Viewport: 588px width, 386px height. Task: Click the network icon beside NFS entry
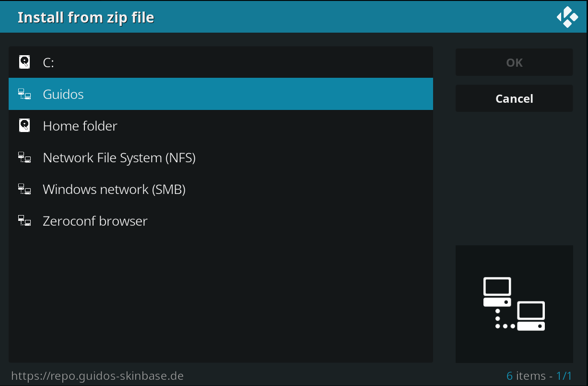24,157
